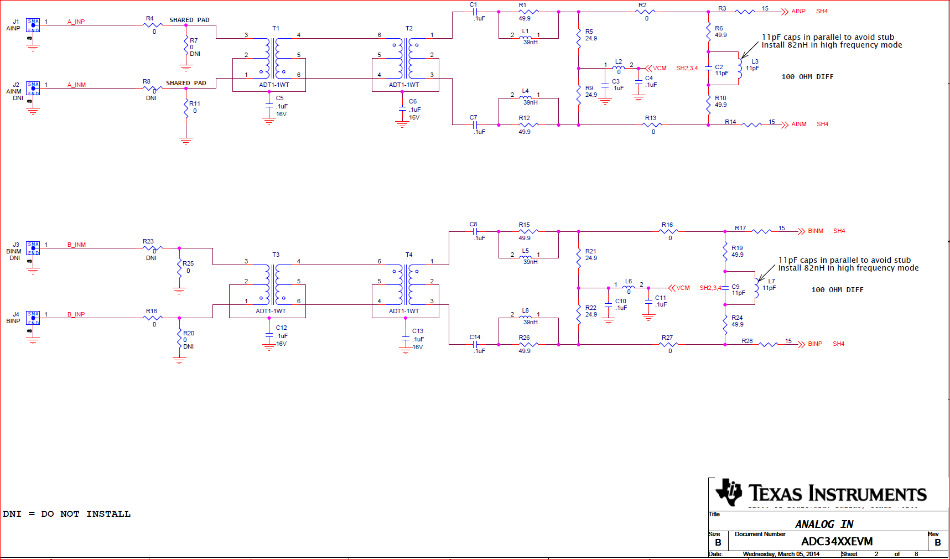
Task: Click the T1 transformer symbol
Action: [272, 58]
